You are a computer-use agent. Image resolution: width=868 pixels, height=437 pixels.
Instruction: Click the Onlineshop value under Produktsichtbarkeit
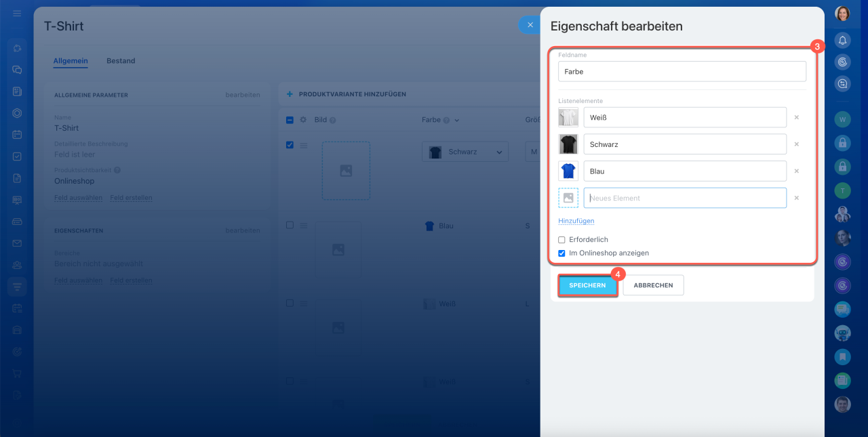[x=75, y=182]
